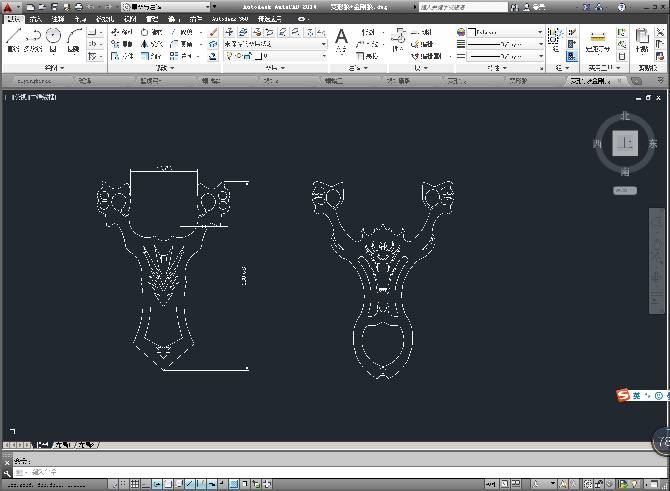Click the search input box in title bar
This screenshot has width=670, height=491.
[463, 7]
